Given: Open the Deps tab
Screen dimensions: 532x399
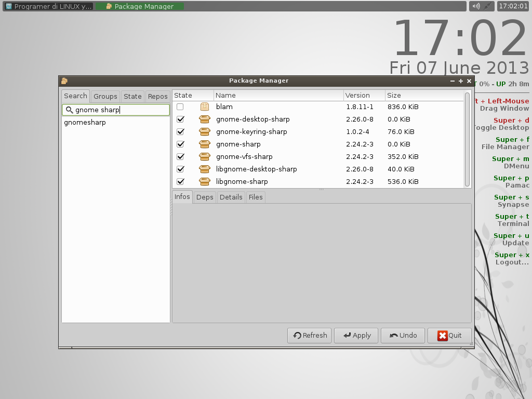Looking at the screenshot, I should click(x=205, y=197).
